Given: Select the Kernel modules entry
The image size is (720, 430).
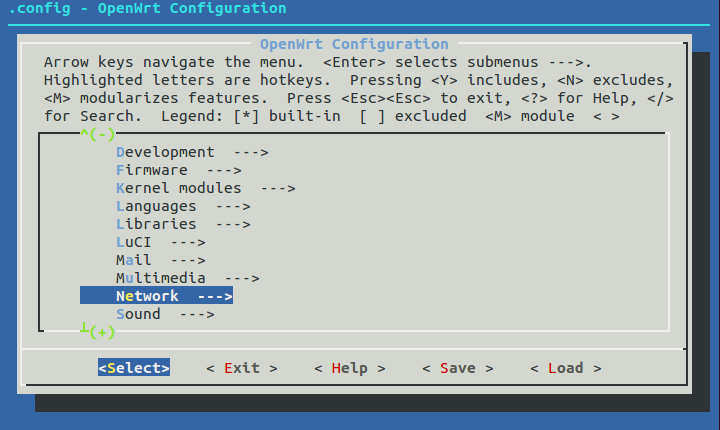Looking at the screenshot, I should [x=178, y=188].
